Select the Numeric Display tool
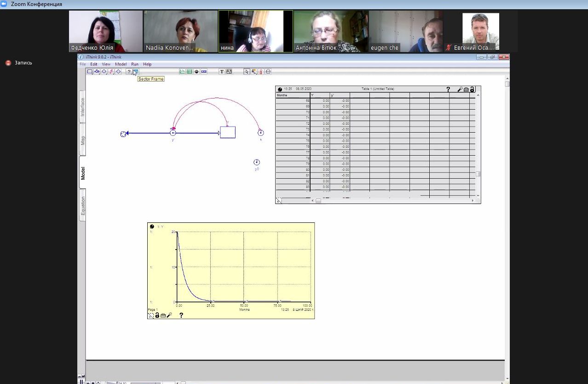The width and height of the screenshot is (588, 384). 204,71
